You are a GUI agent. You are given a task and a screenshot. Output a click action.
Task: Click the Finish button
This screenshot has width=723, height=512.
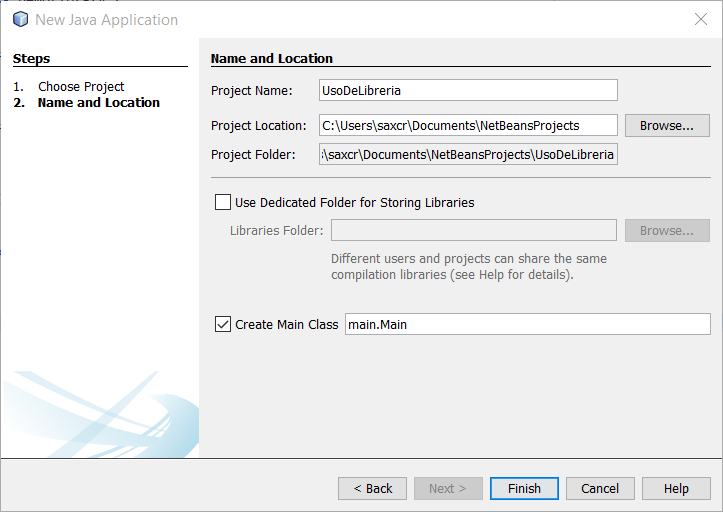524,488
